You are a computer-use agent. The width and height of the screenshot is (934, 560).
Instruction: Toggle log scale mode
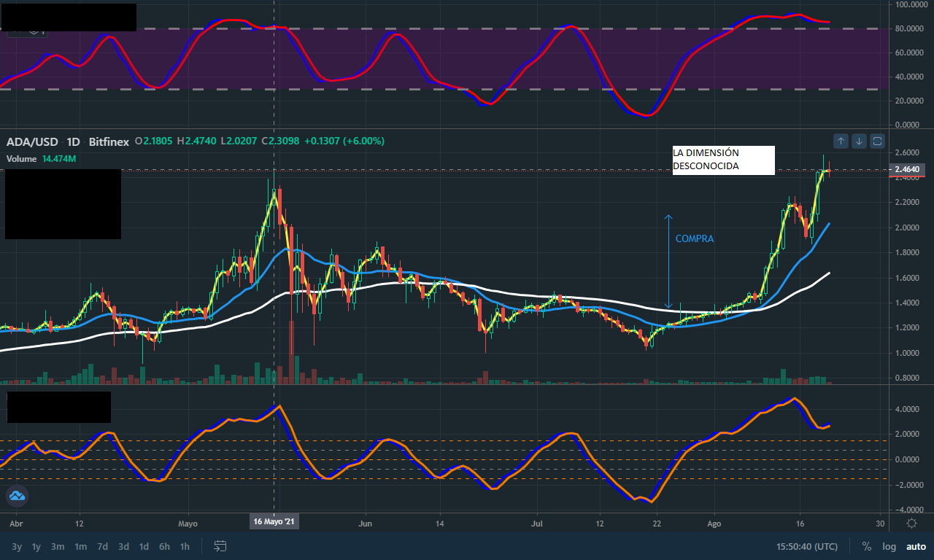[889, 546]
